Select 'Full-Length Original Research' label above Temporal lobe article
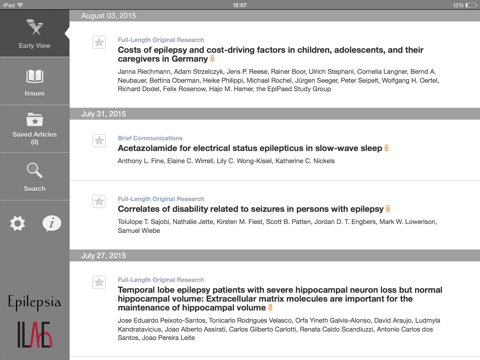480x360 pixels. point(161,280)
